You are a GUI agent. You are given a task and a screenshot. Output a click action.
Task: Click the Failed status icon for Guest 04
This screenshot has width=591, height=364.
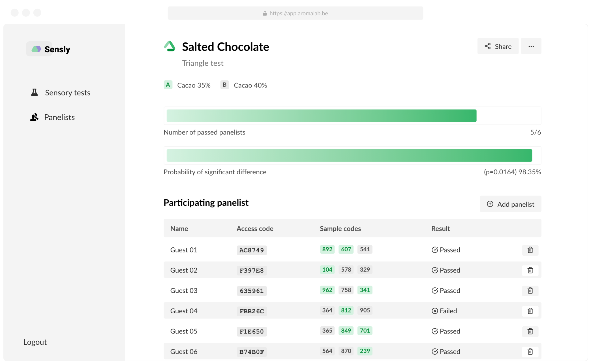pos(435,311)
